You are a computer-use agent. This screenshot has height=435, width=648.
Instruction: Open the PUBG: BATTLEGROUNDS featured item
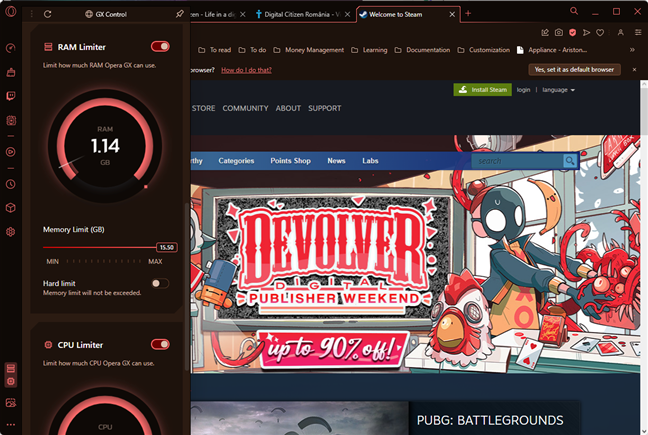point(385,418)
